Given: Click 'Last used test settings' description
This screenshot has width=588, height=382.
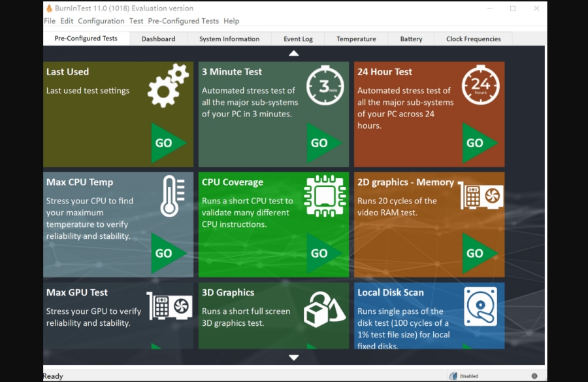Looking at the screenshot, I should [88, 90].
